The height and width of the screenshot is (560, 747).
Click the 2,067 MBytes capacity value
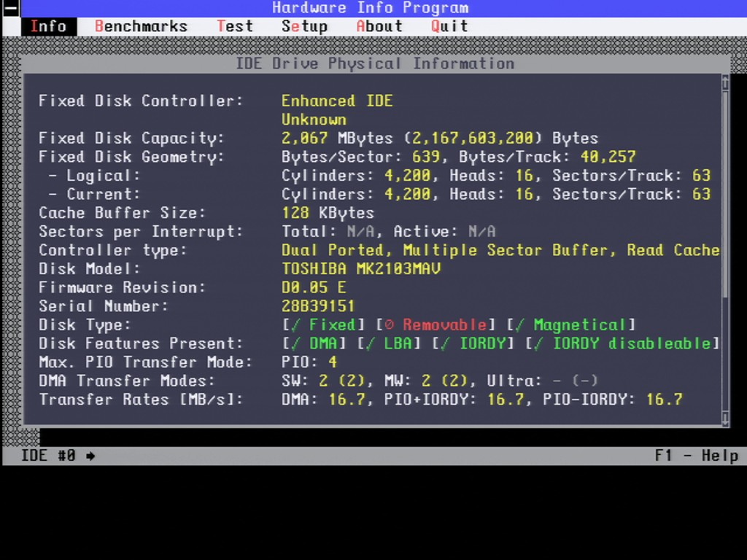tap(337, 138)
